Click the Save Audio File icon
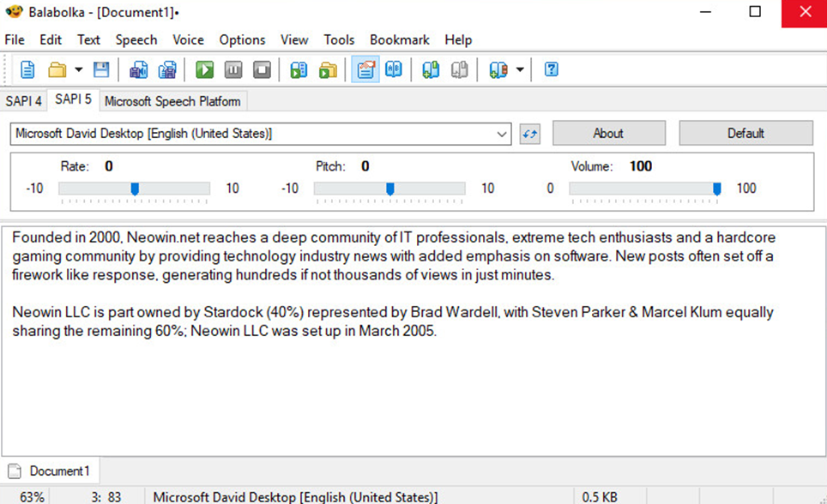 pyautogui.click(x=139, y=69)
